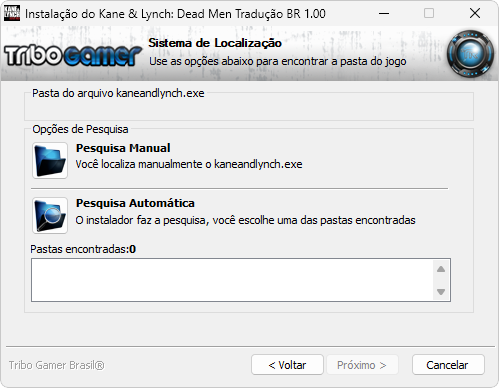499x388 pixels.
Task: Click the scroll up arrow in folder list
Action: (x=441, y=269)
